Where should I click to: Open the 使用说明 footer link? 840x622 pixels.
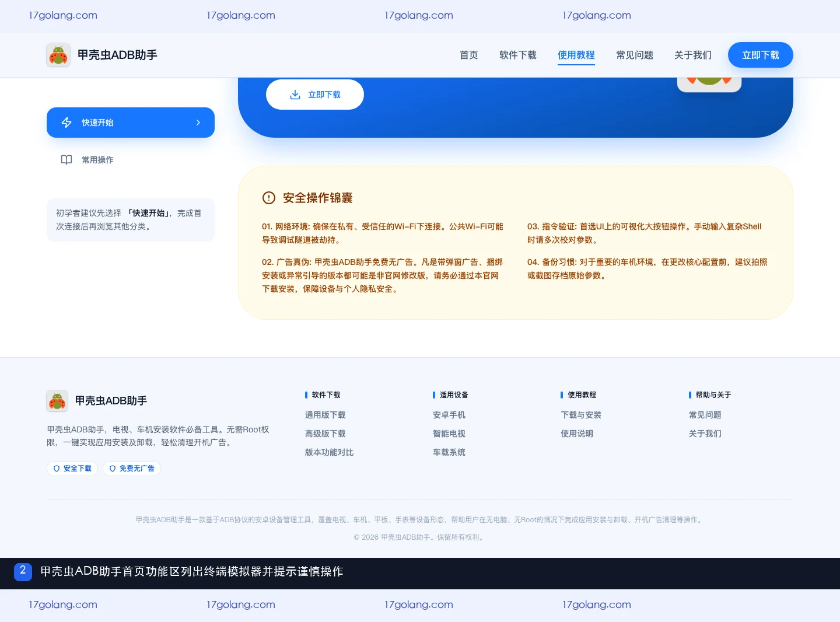(x=577, y=434)
